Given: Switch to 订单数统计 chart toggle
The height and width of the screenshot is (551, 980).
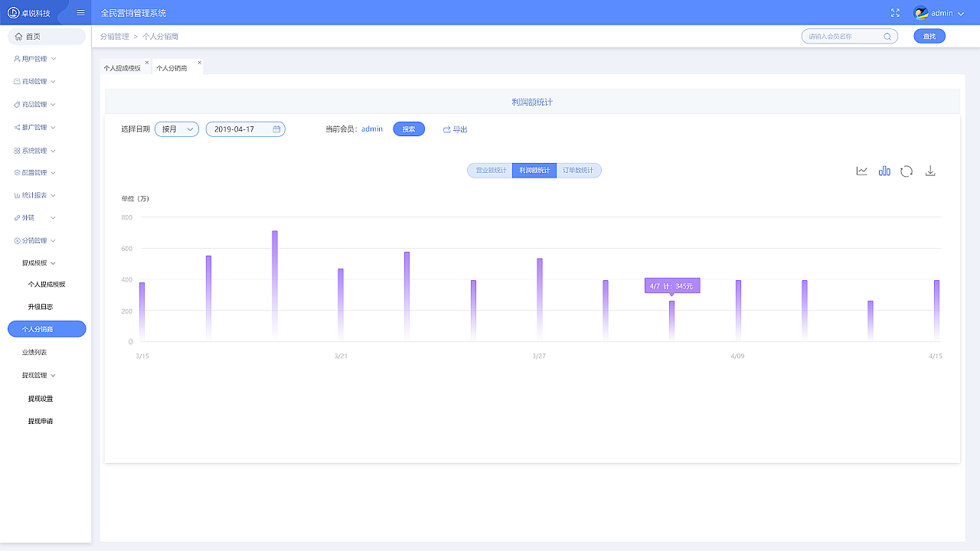Looking at the screenshot, I should [579, 171].
